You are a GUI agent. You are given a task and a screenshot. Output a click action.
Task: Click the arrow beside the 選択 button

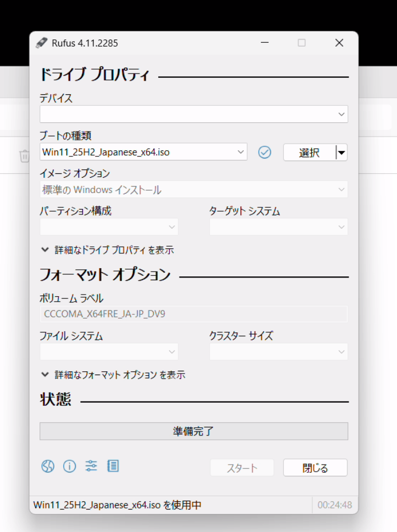(x=342, y=152)
